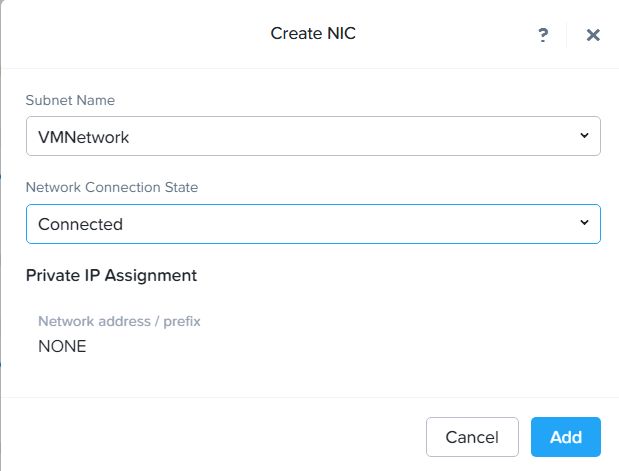The image size is (619, 471).
Task: Expand the Network Connection State dropdown
Action: click(312, 224)
